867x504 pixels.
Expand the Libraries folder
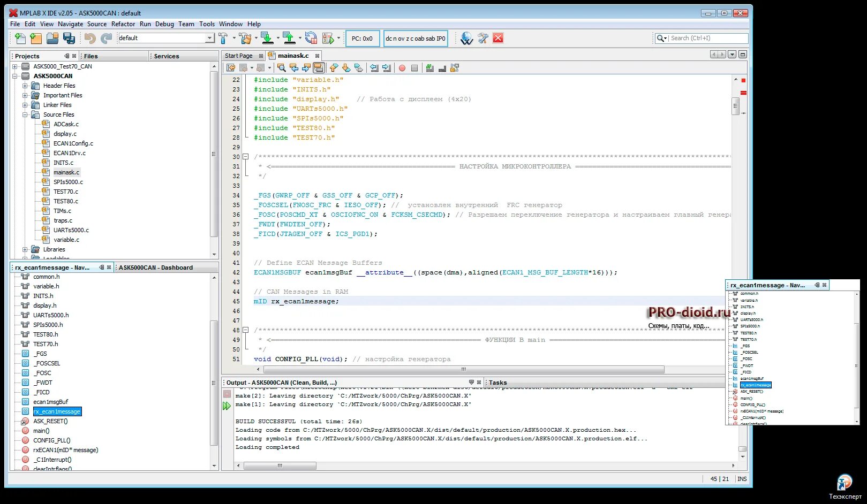(25, 249)
